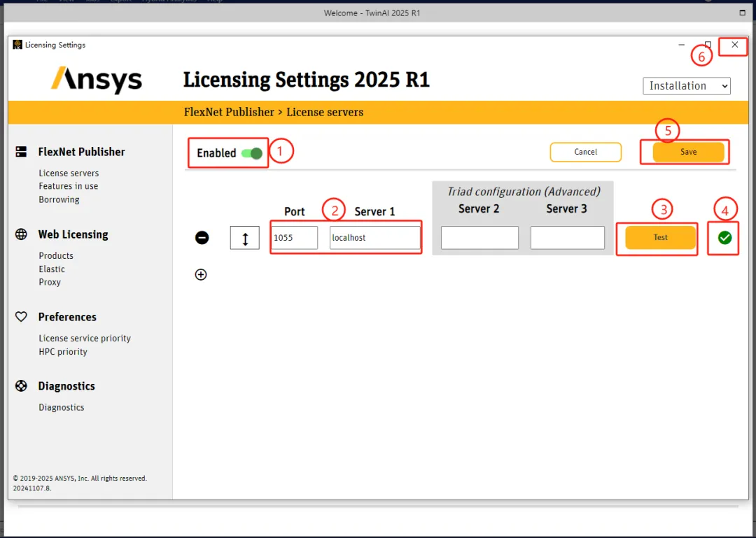Image resolution: width=756 pixels, height=538 pixels.
Task: Maximize the TwinAI Welcome window
Action: pyautogui.click(x=742, y=13)
